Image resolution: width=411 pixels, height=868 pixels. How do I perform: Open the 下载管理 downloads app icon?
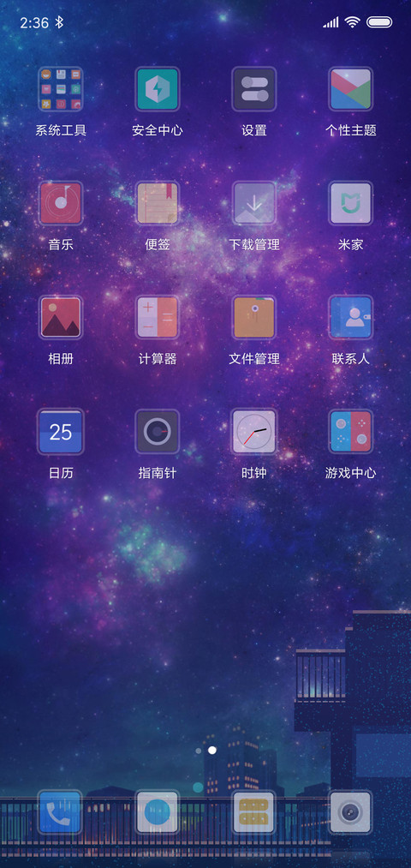click(x=254, y=203)
